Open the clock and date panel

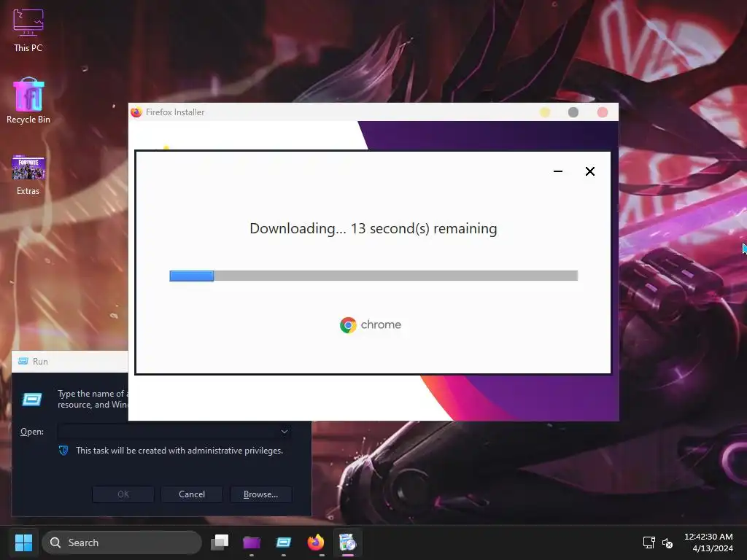click(708, 542)
